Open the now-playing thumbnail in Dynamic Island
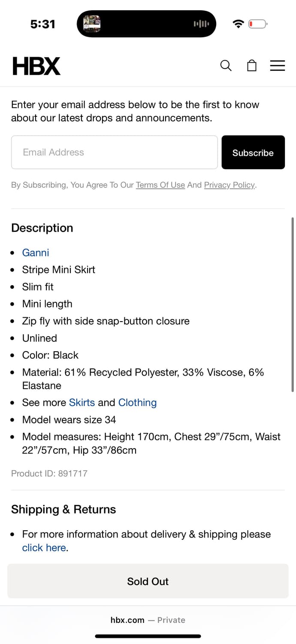 (x=92, y=24)
